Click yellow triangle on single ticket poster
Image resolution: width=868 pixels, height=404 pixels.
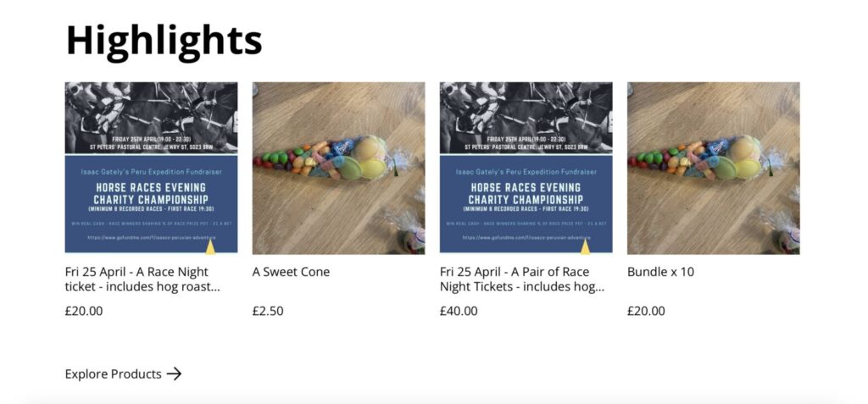coord(210,246)
